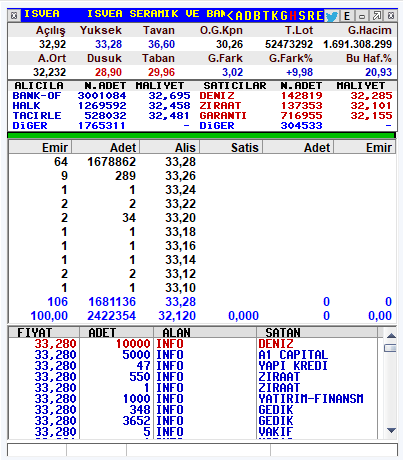The height and width of the screenshot is (460, 403).
Task: Click the Twitter bird icon in title bar
Action: click(331, 16)
